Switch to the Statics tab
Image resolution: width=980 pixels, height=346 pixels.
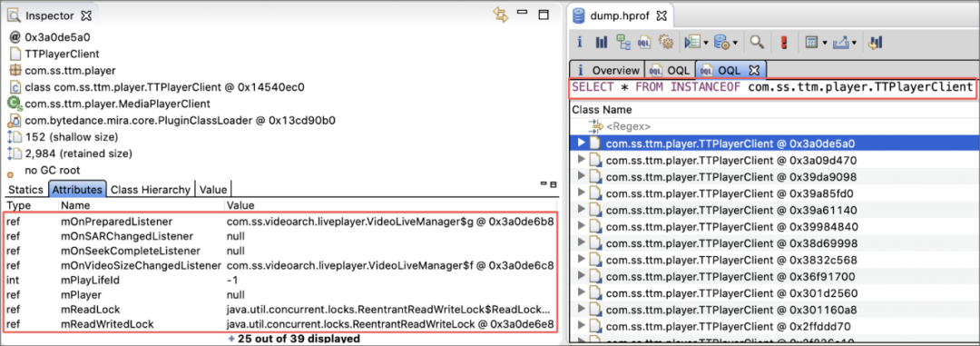tap(25, 189)
